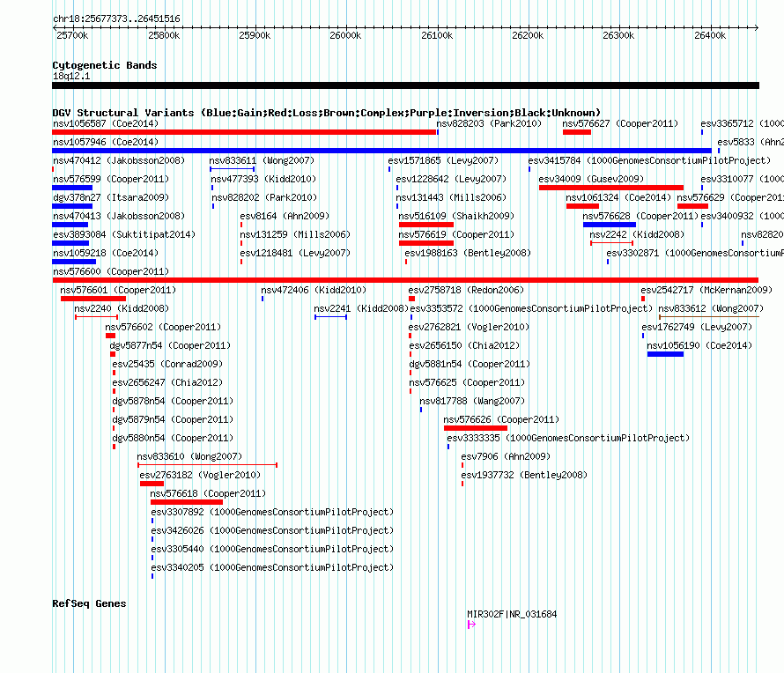Click the nsv828203 (Park2010) label
This screenshot has width=784, height=673.
click(489, 123)
